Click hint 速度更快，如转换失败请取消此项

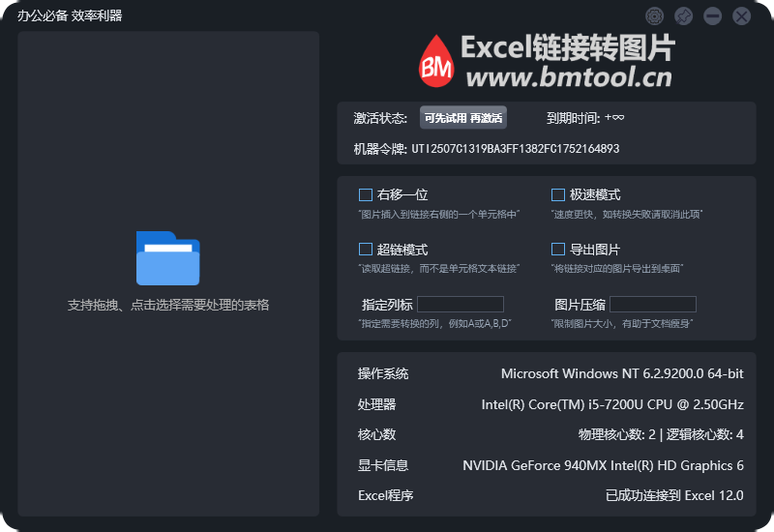[626, 214]
